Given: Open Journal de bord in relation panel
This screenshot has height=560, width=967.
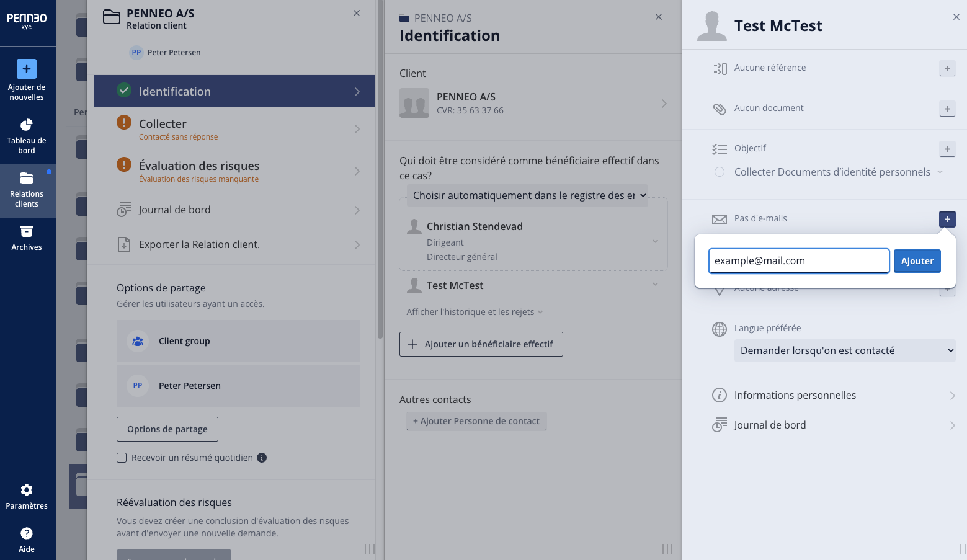Looking at the screenshot, I should point(234,210).
